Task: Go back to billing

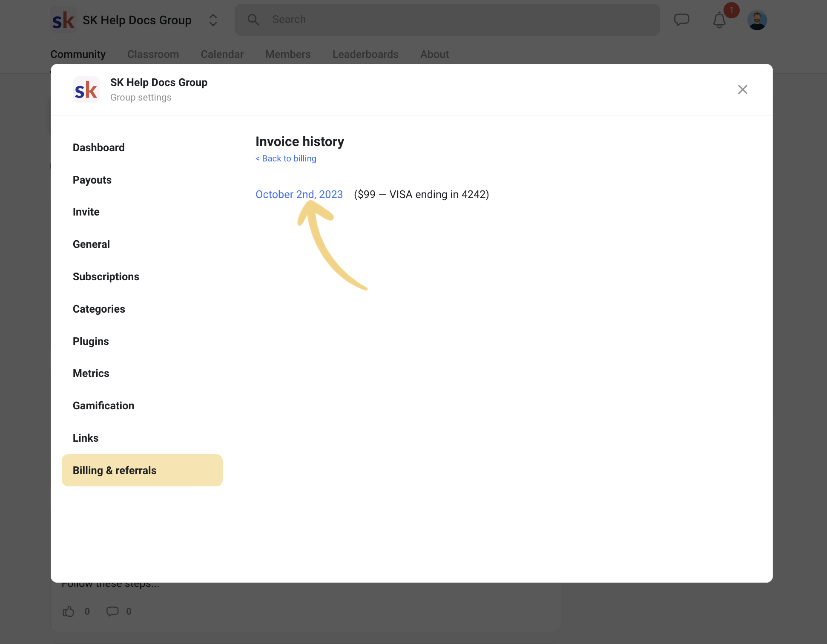Action: click(286, 158)
